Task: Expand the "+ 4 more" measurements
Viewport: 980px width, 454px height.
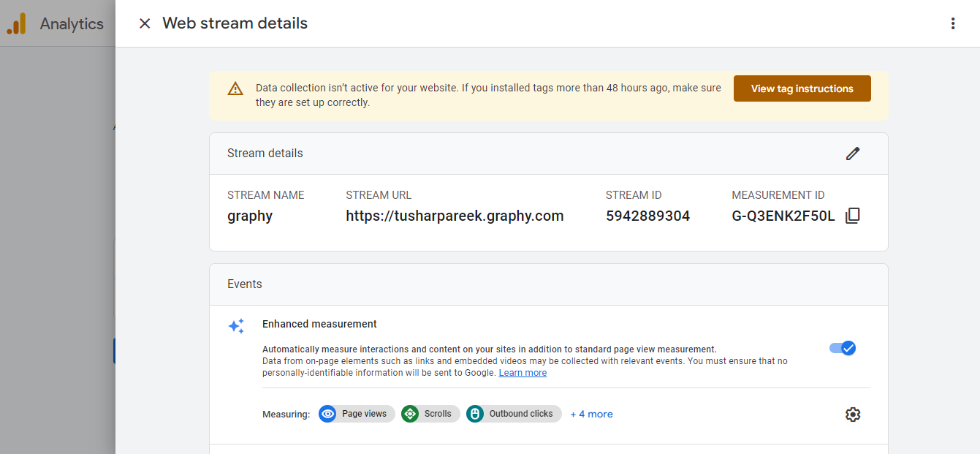Action: (591, 414)
